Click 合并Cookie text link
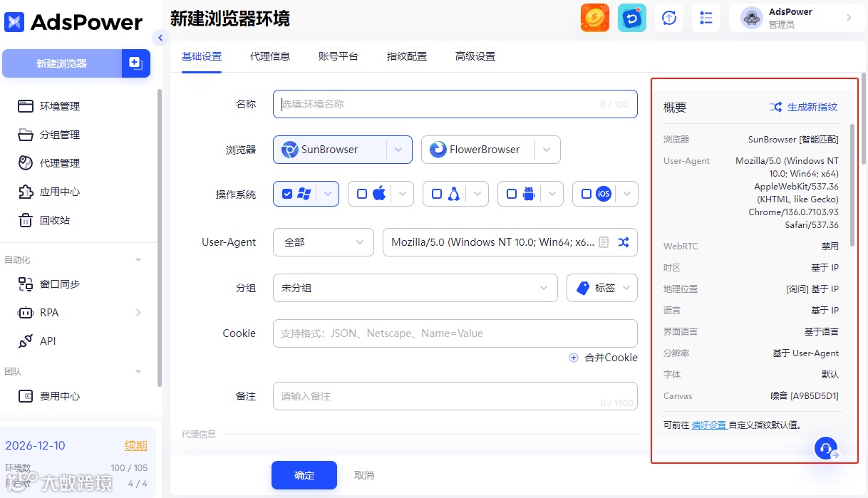 pos(611,358)
